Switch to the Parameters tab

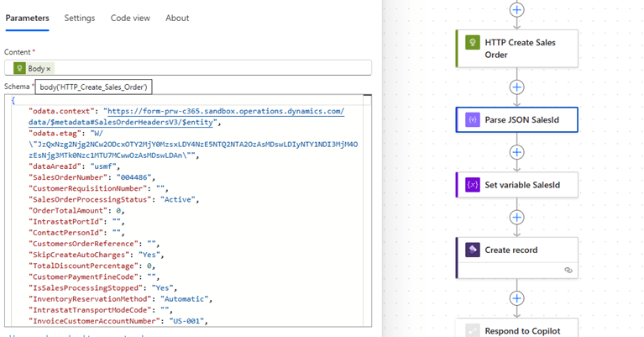(x=27, y=18)
